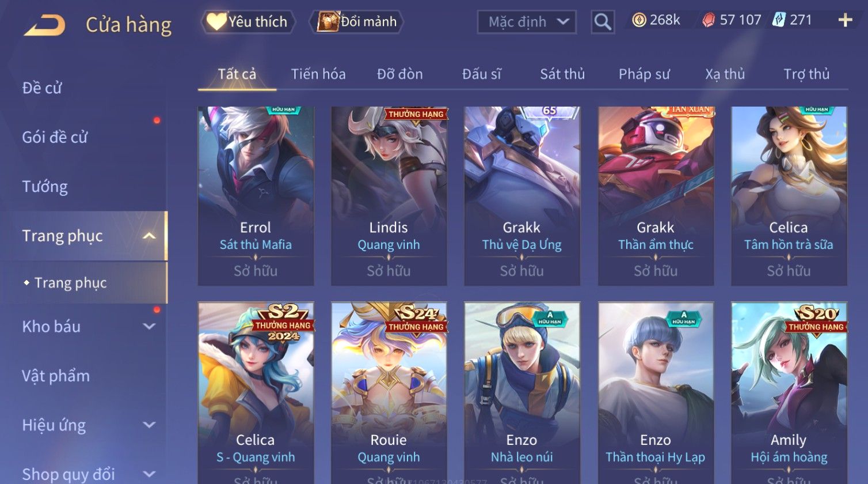This screenshot has height=484, width=868.
Task: Open the Mặc định sort dropdown
Action: pos(527,22)
